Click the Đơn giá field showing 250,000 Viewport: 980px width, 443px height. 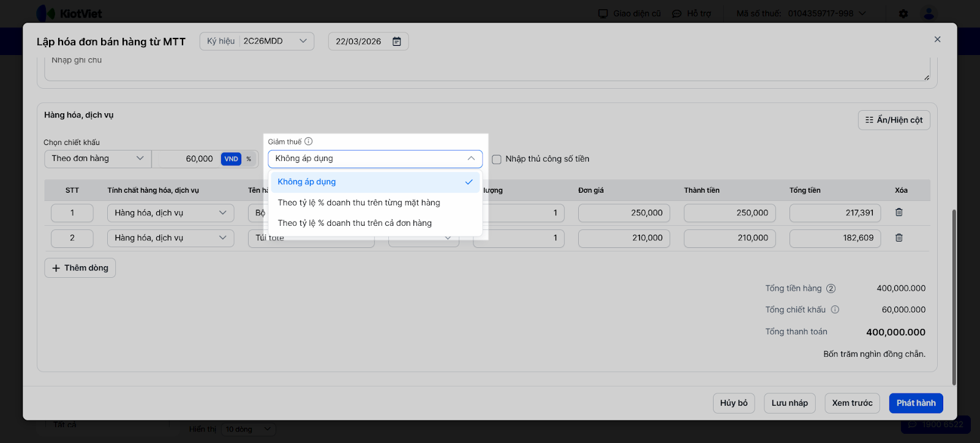click(624, 213)
